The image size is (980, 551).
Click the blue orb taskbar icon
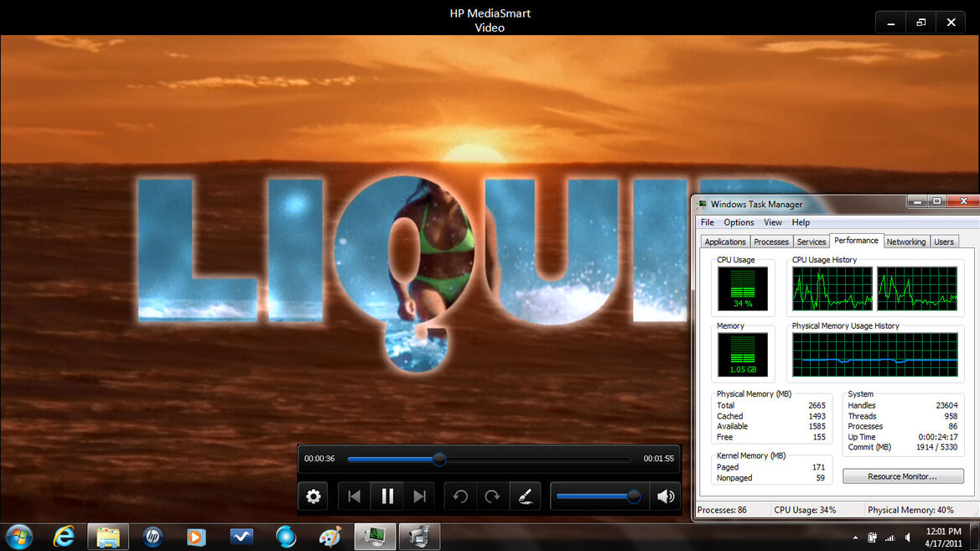[x=286, y=537]
